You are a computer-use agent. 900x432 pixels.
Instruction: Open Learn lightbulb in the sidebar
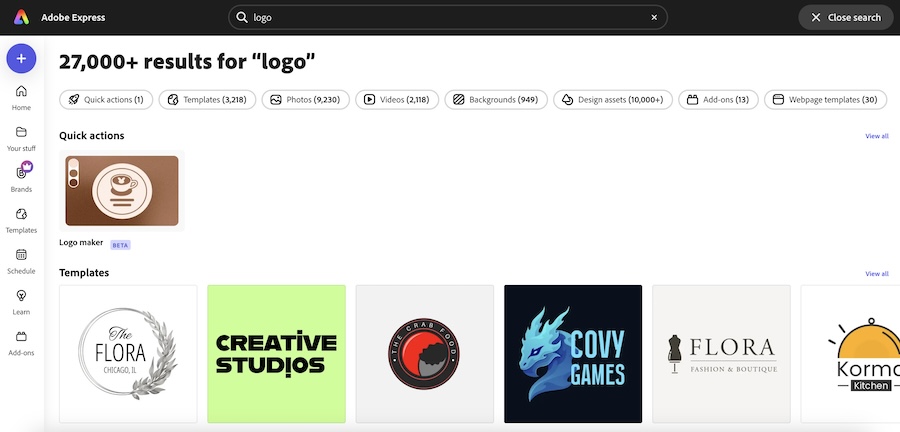click(21, 302)
